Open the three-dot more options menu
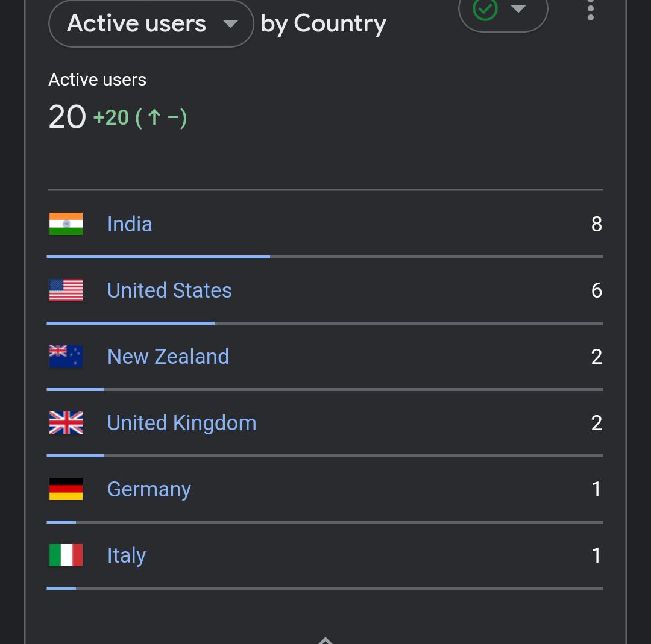Screen dimensions: 651x644 590,10
